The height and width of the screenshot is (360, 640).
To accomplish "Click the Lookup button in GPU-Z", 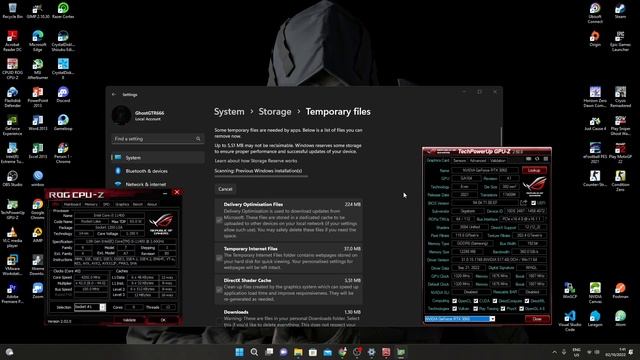I will coord(534,170).
